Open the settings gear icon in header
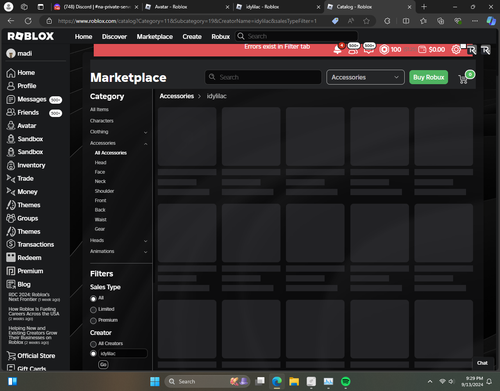Viewport: 500px width, 391px height. click(x=456, y=50)
